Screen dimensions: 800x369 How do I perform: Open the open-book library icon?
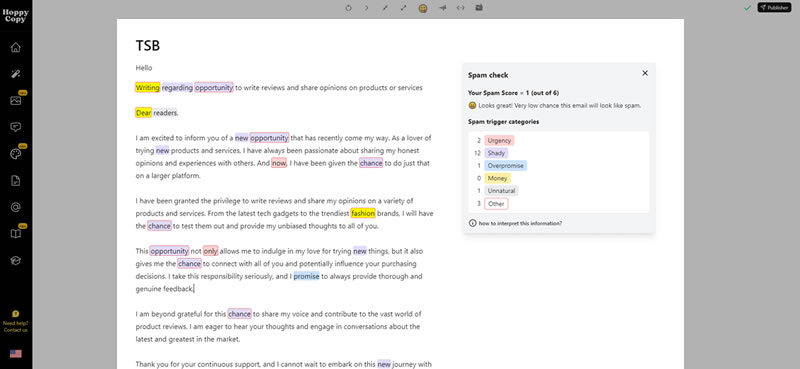click(x=16, y=234)
